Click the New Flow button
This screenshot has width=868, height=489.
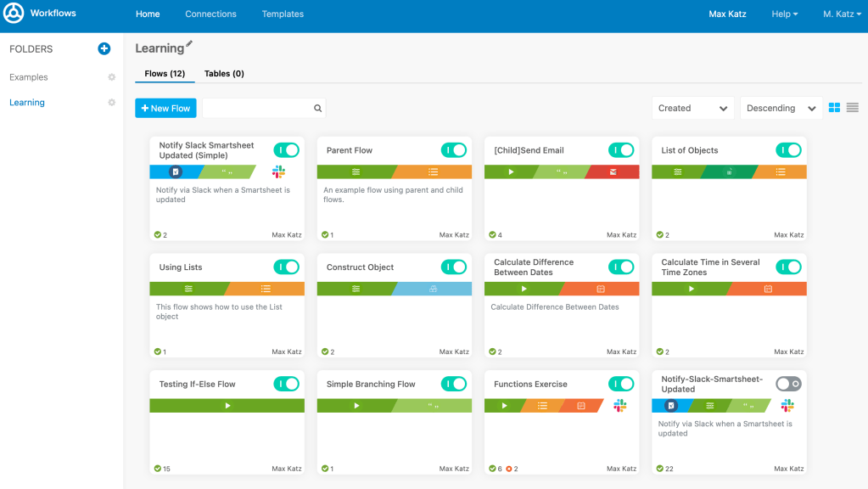point(165,109)
